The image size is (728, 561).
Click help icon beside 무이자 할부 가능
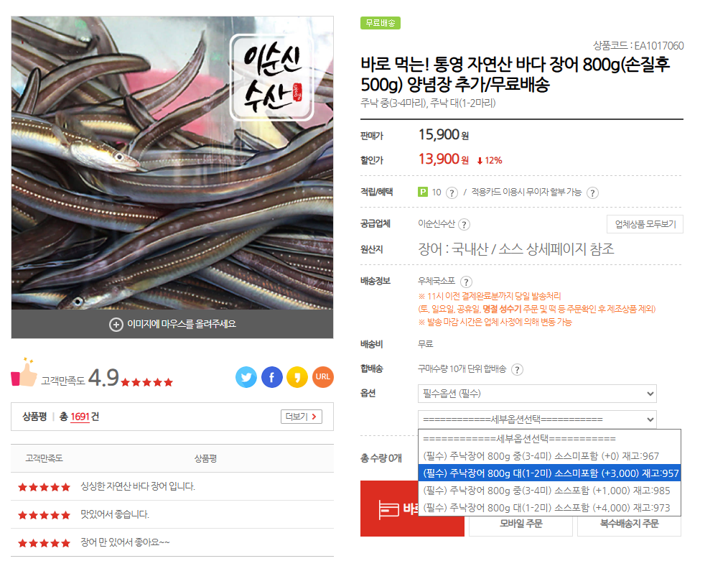pos(592,193)
